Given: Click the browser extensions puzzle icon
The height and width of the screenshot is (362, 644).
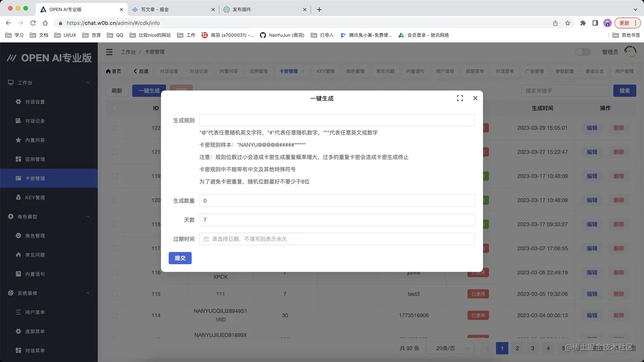Looking at the screenshot, I should (x=583, y=23).
